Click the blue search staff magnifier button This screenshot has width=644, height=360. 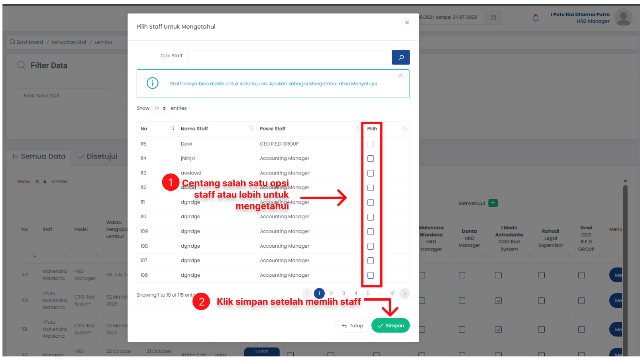click(401, 57)
